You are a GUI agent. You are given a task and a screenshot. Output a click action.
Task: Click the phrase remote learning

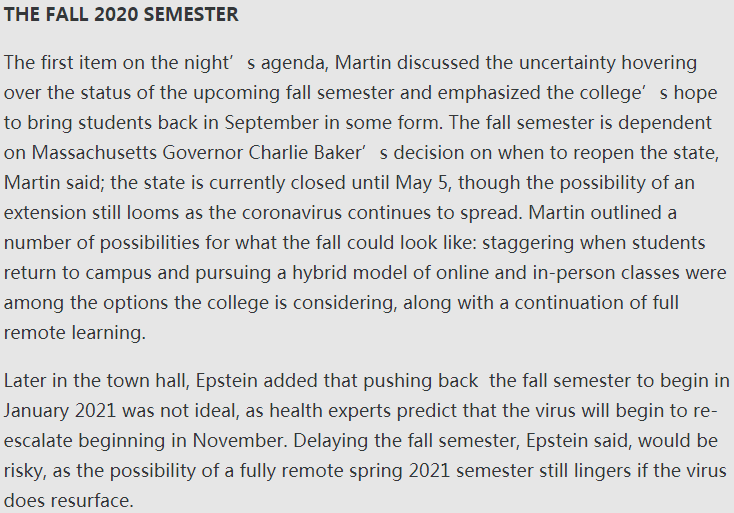(x=74, y=333)
